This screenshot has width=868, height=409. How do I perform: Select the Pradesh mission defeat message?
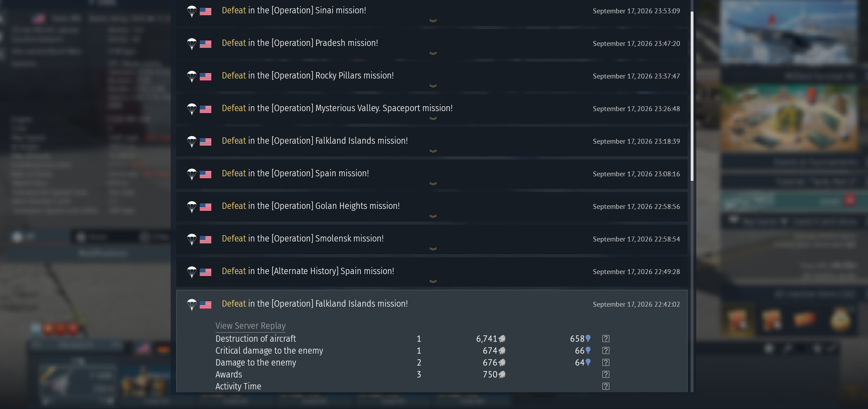point(300,43)
